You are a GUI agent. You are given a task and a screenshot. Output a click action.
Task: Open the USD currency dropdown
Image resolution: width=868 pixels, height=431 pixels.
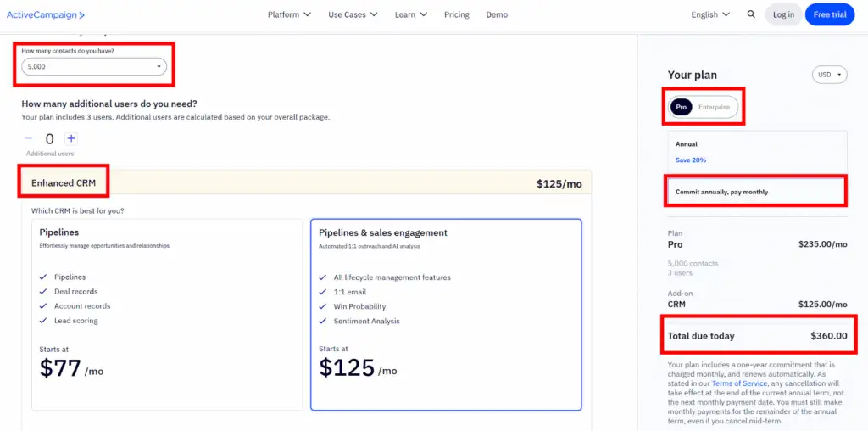829,75
